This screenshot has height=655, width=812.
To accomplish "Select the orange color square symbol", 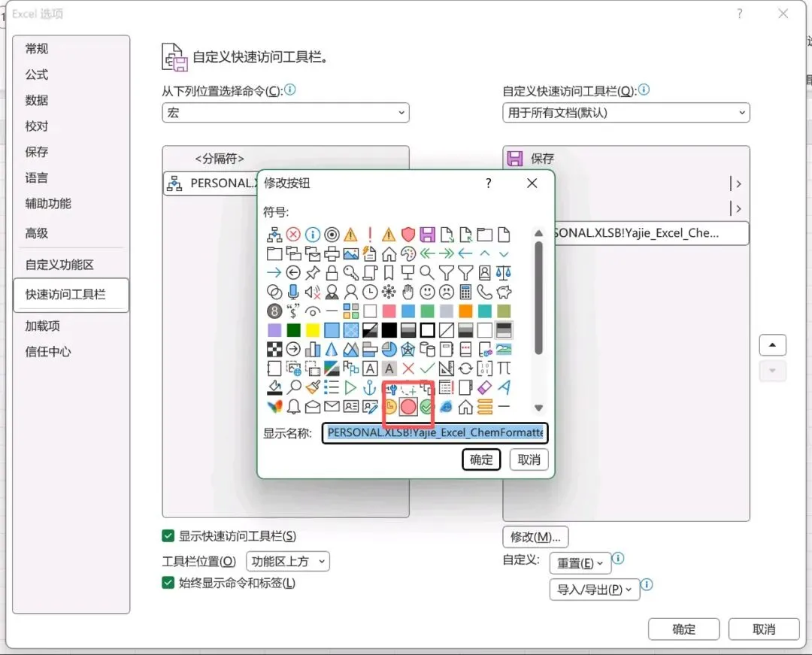I will [x=465, y=311].
